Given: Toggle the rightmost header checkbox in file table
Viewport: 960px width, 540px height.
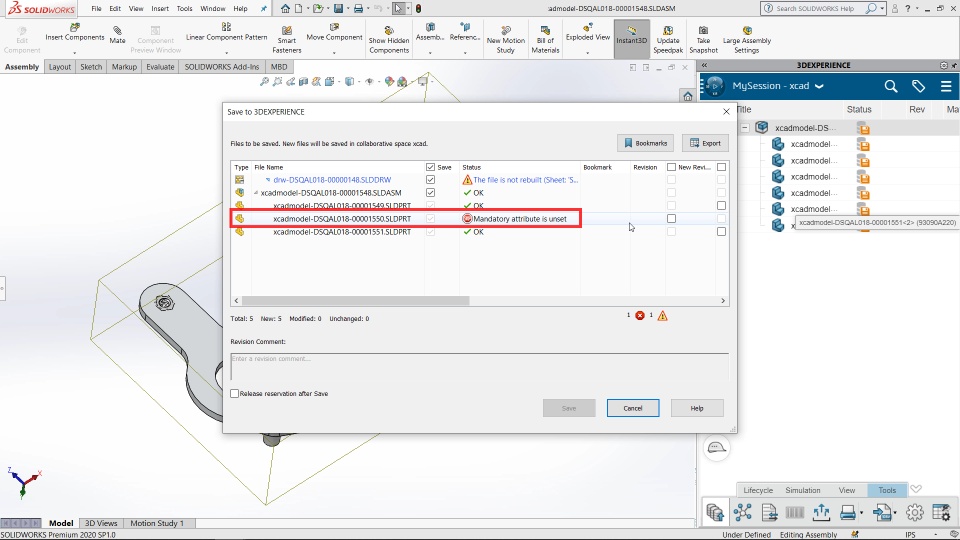Looking at the screenshot, I should (x=721, y=167).
